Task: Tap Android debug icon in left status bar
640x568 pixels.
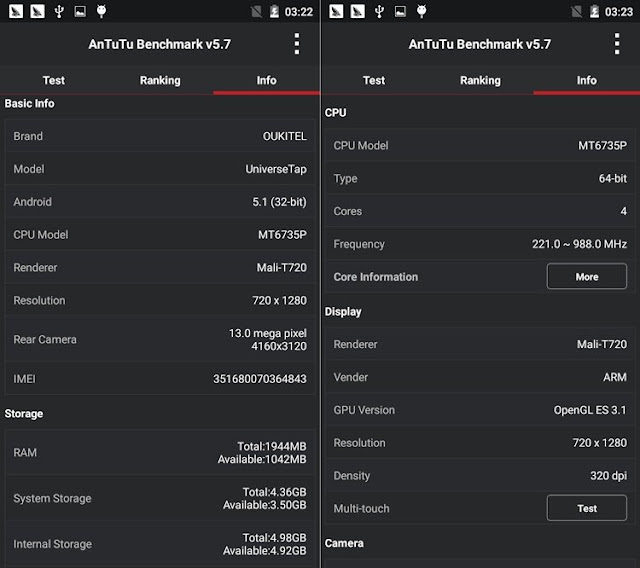Action: point(101,11)
